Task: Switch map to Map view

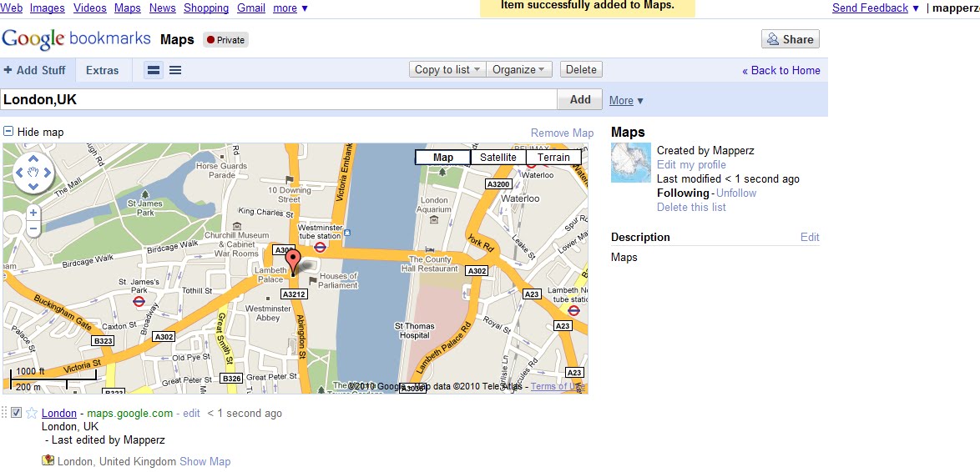Action: (443, 158)
